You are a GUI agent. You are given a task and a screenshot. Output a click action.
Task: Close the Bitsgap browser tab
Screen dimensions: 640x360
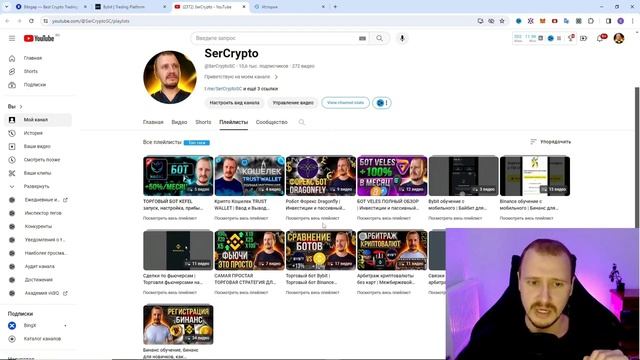click(85, 7)
